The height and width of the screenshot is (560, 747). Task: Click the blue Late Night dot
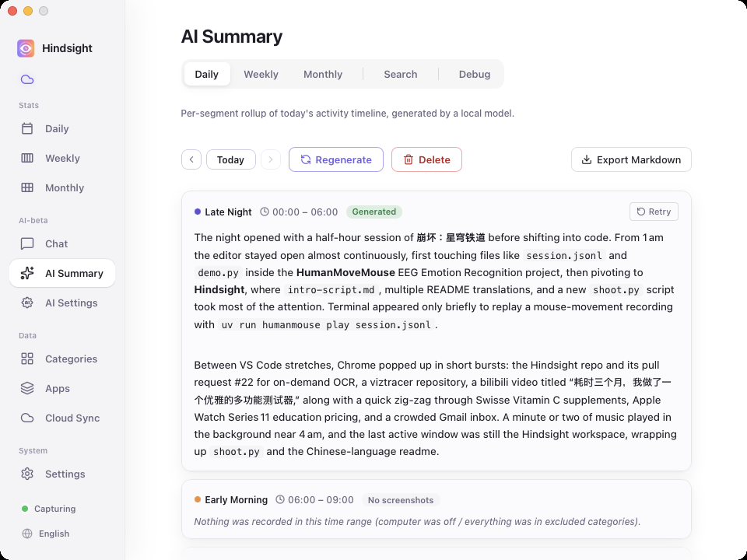pyautogui.click(x=197, y=212)
